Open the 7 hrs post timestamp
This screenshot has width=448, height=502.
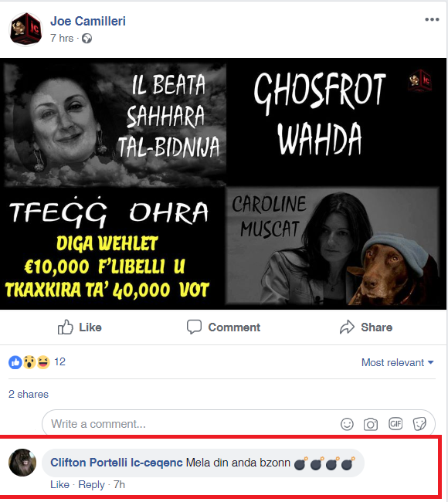(x=62, y=39)
